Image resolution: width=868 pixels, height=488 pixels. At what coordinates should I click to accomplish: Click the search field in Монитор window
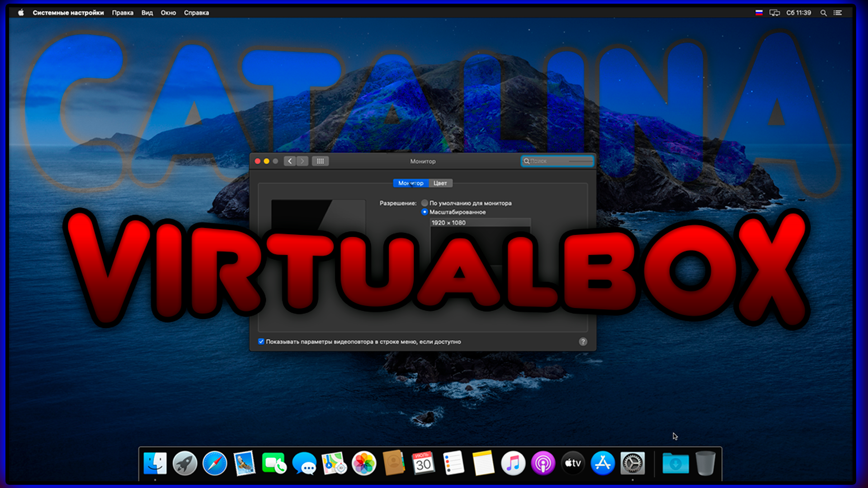[557, 161]
